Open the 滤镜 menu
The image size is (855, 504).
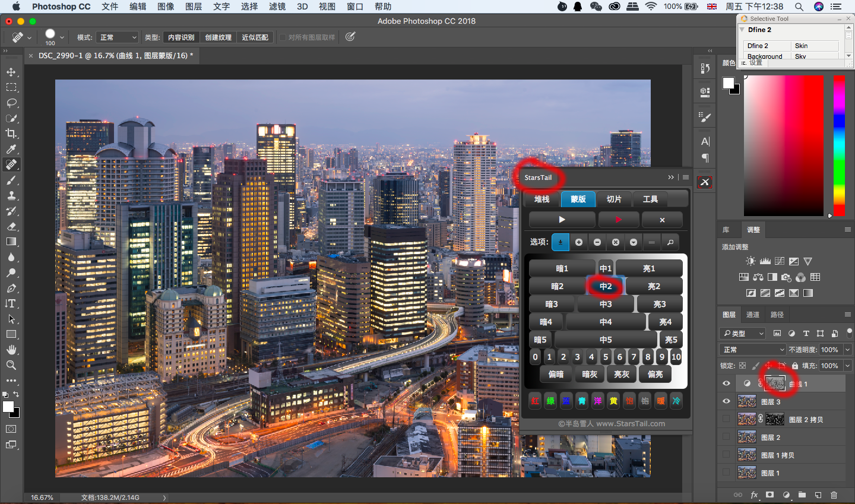pyautogui.click(x=277, y=7)
